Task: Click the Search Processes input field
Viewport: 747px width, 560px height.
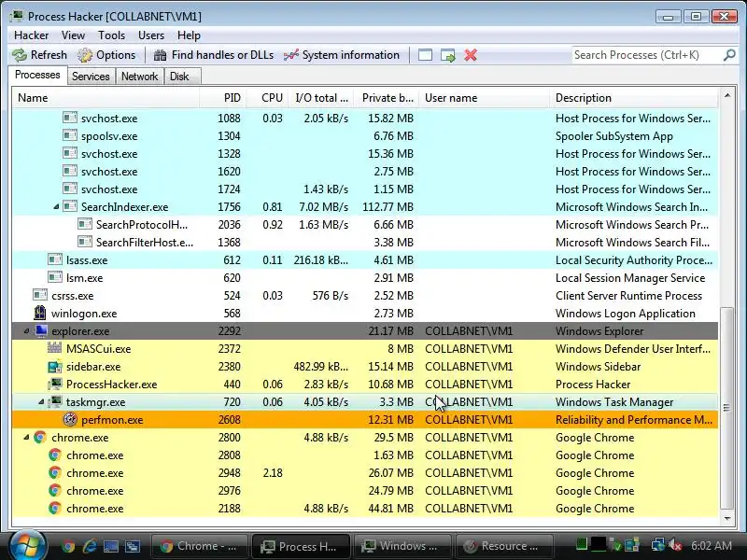Action: point(646,55)
